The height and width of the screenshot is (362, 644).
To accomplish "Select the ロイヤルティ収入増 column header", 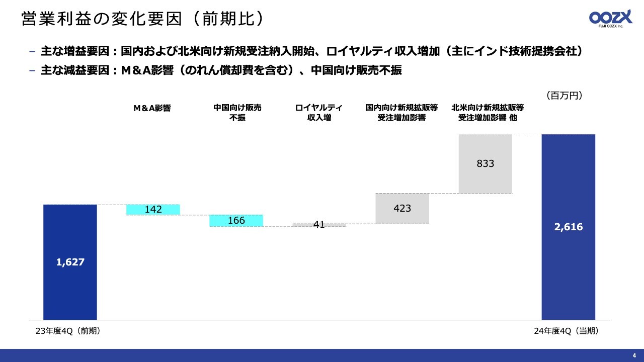I will click(319, 113).
